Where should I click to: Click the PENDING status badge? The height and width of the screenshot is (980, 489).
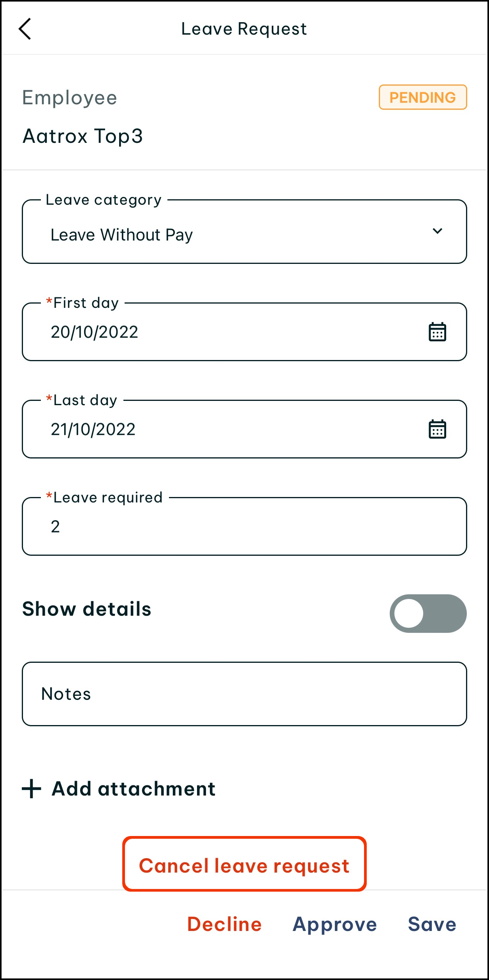[x=422, y=97]
